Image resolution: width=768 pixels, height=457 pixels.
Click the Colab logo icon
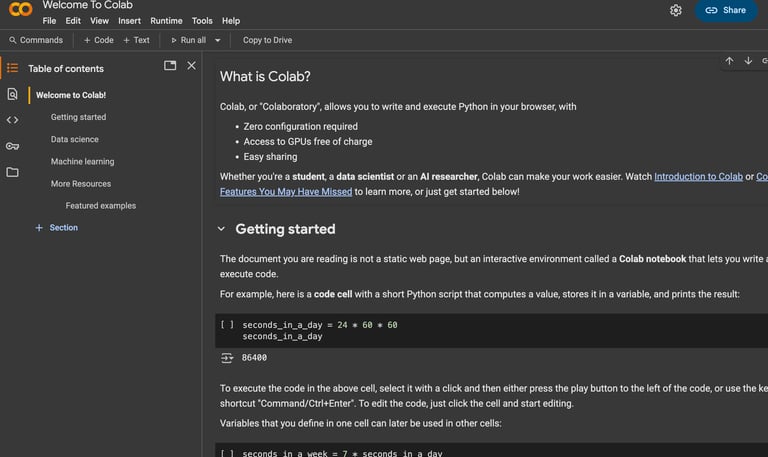(21, 9)
